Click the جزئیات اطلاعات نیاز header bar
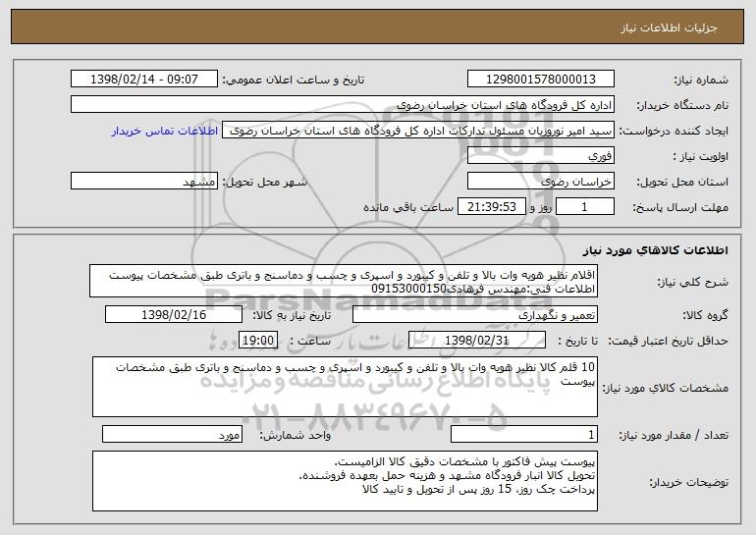The height and width of the screenshot is (535, 756). click(378, 27)
